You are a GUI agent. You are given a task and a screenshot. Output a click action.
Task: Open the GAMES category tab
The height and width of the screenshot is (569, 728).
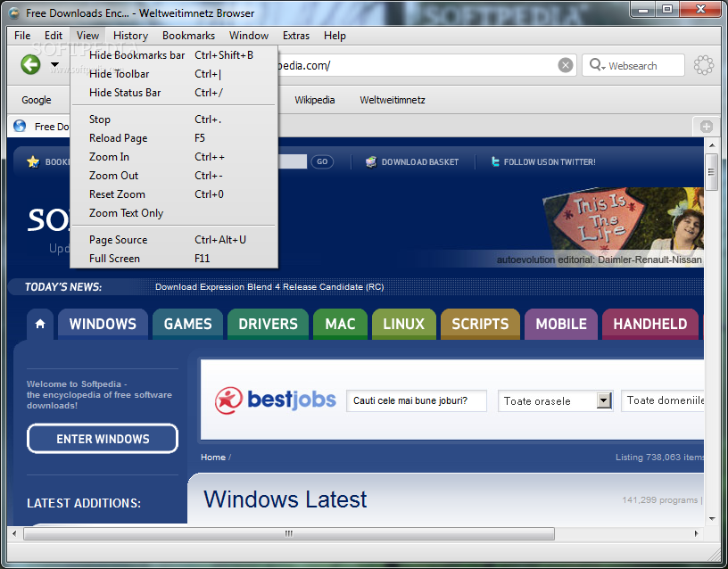pyautogui.click(x=187, y=324)
